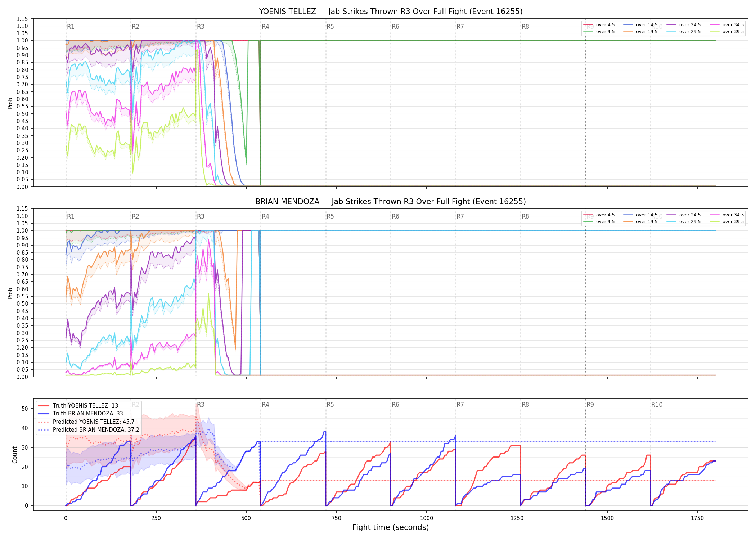Screen dimensions: 756x540
Task: Click the 1750 tick on the fight time axis
Action: click(x=697, y=518)
